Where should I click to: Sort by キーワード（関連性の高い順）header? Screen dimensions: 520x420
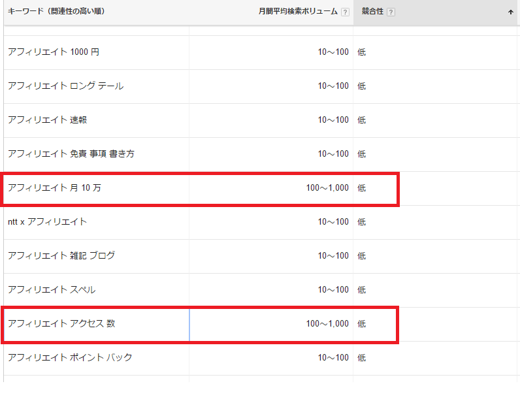pos(56,11)
